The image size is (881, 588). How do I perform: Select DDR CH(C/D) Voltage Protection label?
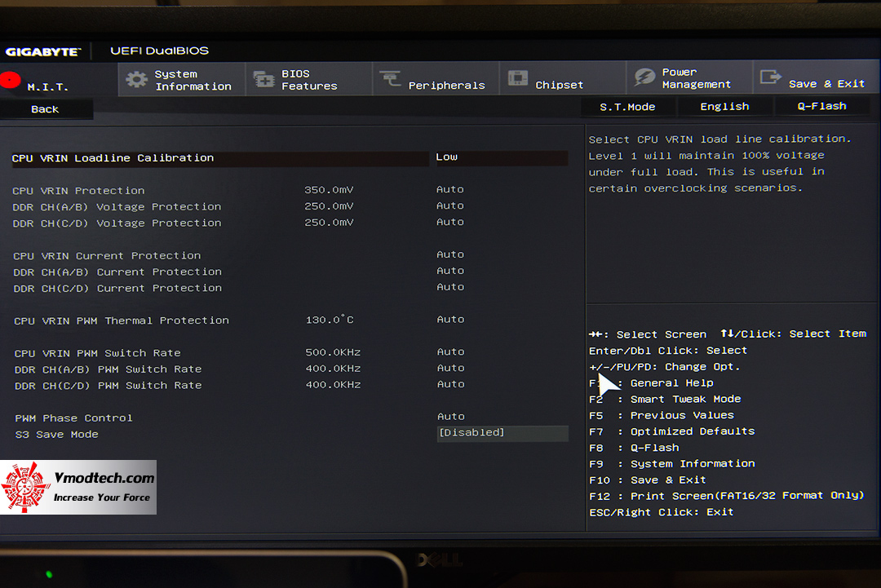(117, 223)
